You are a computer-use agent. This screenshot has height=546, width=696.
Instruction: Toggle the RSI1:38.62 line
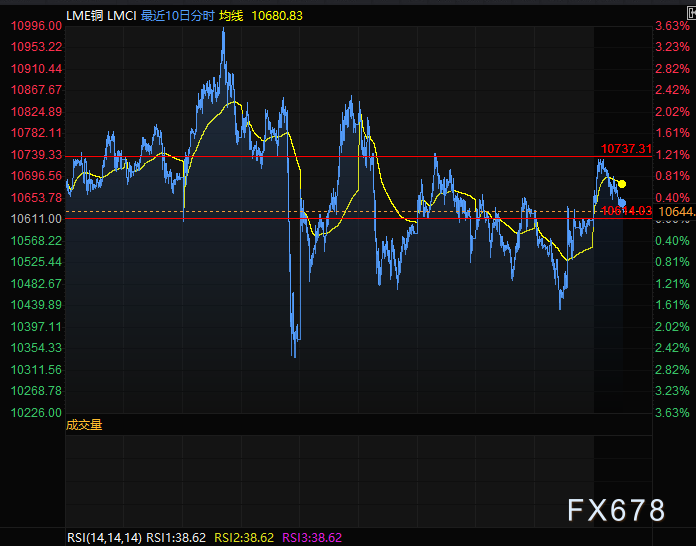[x=178, y=537]
